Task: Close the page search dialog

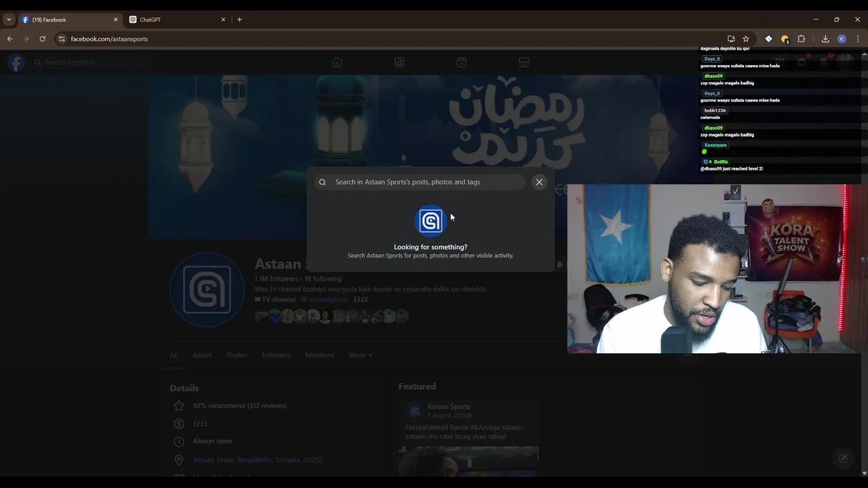Action: tap(539, 182)
